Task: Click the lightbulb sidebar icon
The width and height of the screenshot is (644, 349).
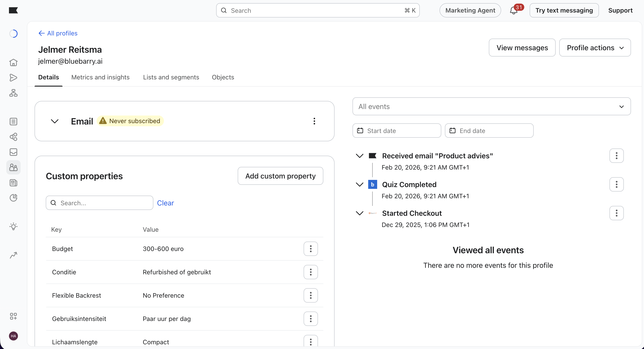Action: tap(13, 227)
